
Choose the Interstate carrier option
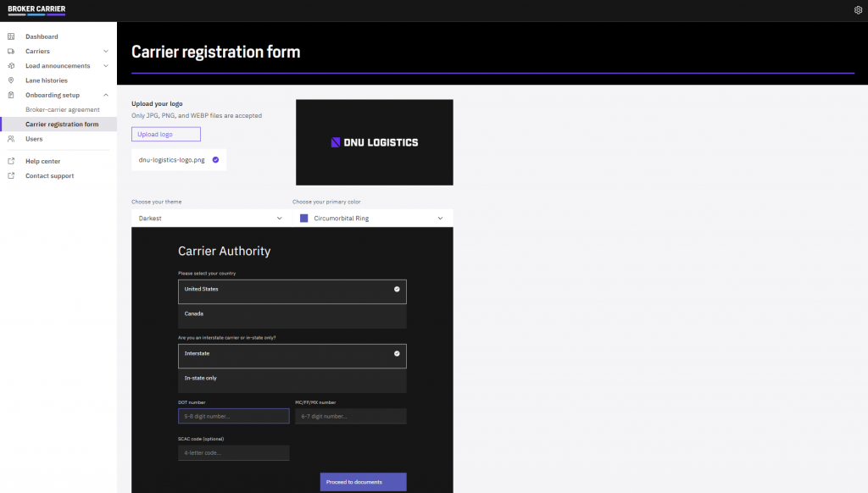point(292,356)
